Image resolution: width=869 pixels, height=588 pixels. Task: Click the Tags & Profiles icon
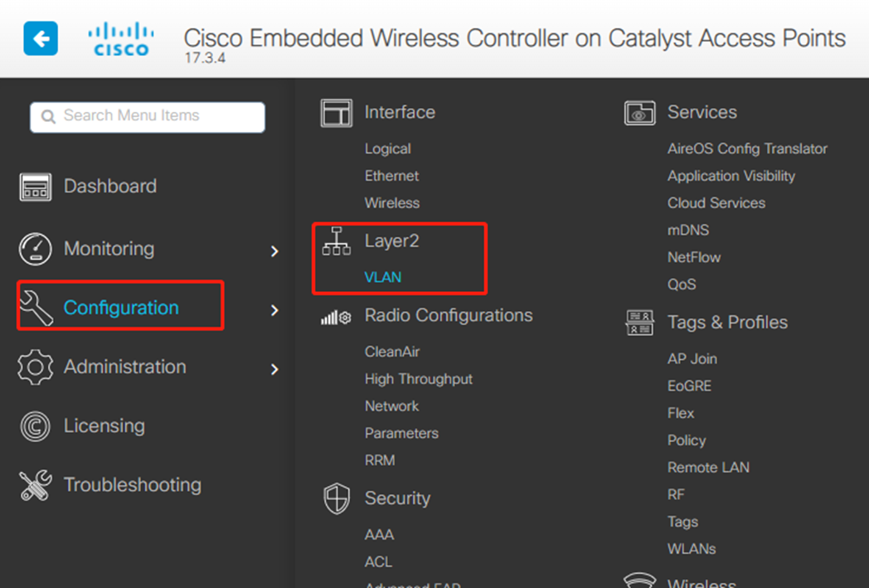pos(639,323)
